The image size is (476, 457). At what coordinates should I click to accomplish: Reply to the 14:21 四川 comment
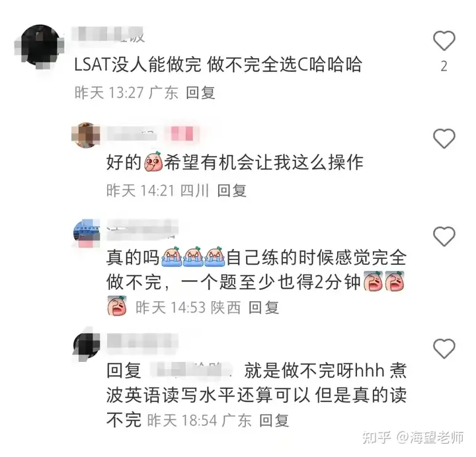click(231, 190)
